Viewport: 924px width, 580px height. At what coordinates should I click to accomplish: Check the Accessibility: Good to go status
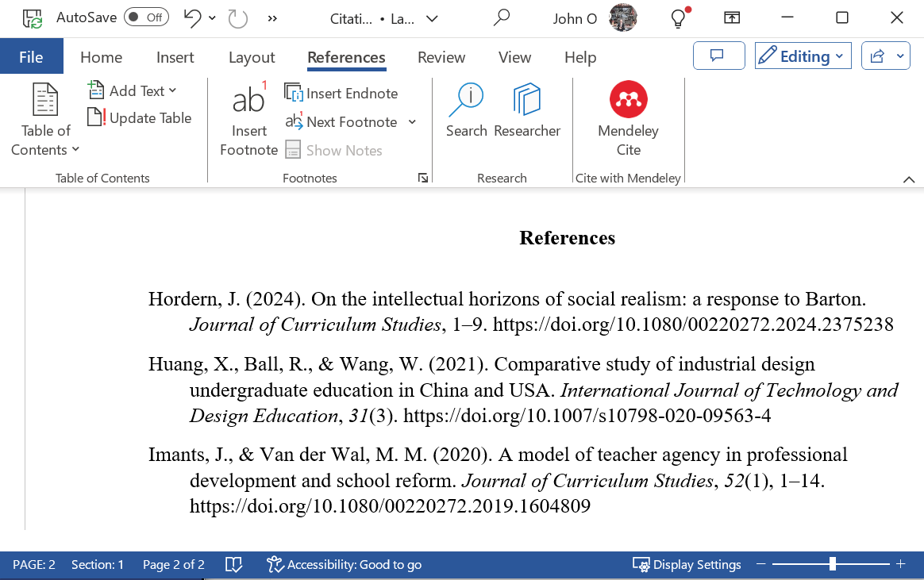344,564
